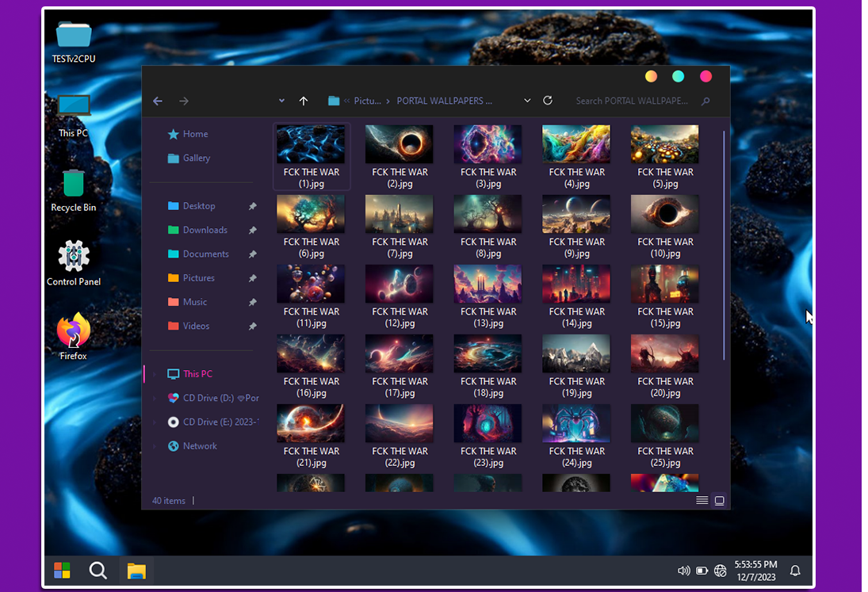Go to Home in sidebar
The image size is (868, 592).
pos(195,134)
